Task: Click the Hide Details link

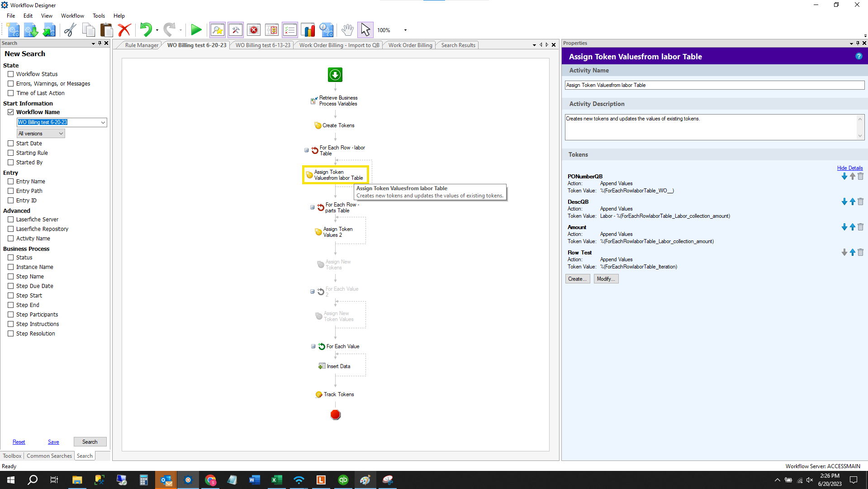Action: pyautogui.click(x=849, y=168)
